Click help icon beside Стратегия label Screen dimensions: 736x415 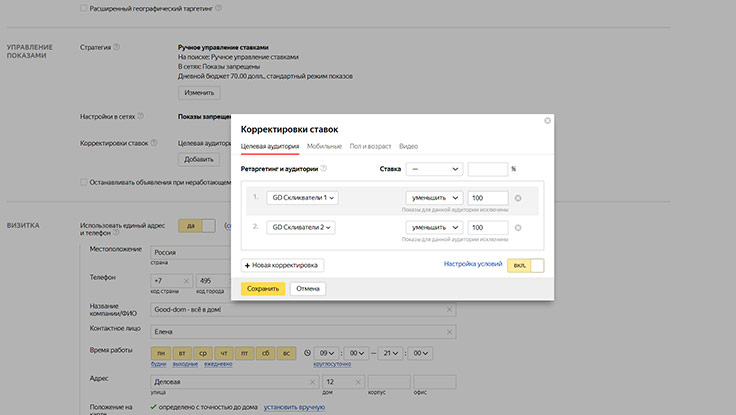pos(116,47)
